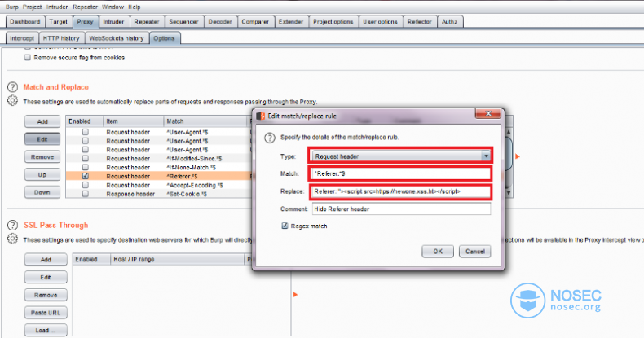This screenshot has height=338, width=644.
Task: Open the Window menu
Action: point(113,7)
